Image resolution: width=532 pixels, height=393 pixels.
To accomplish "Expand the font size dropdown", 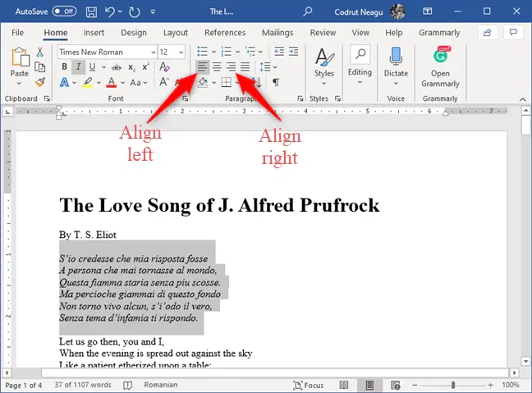I will tap(181, 52).
